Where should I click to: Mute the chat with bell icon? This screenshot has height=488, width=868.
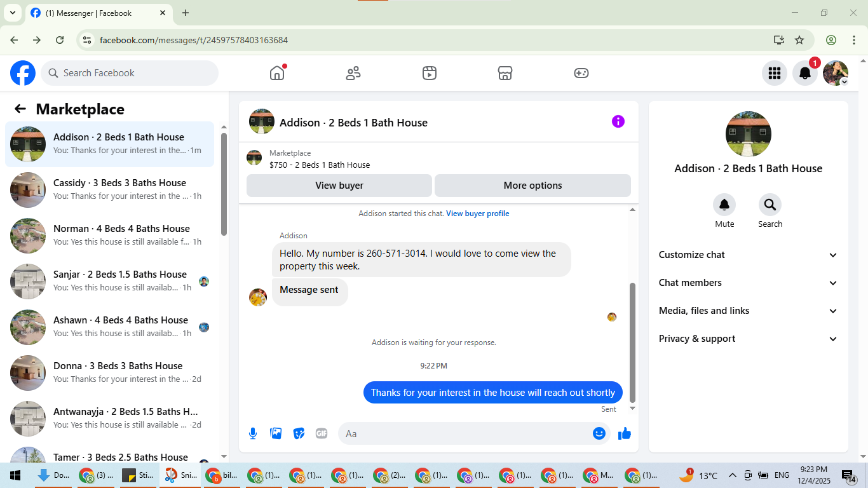pyautogui.click(x=724, y=205)
